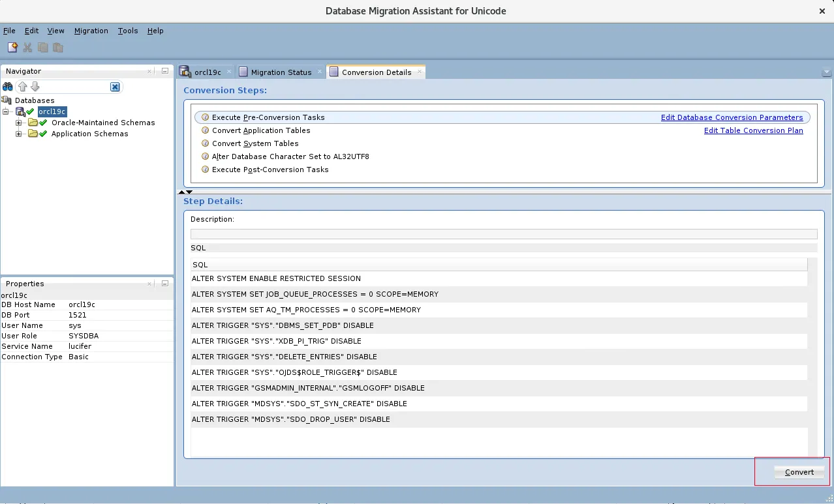Click the binoculars search icon in Navigator
This screenshot has width=834, height=504.
(x=8, y=87)
